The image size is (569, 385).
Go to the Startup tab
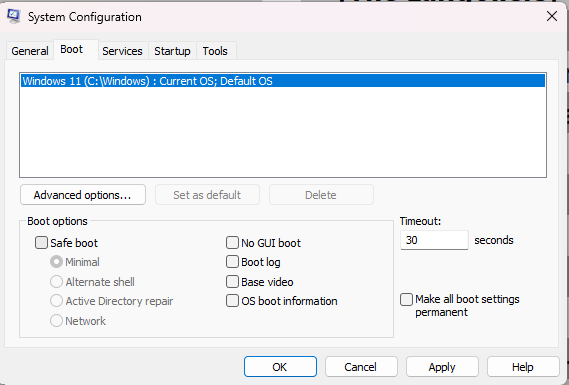pos(172,51)
